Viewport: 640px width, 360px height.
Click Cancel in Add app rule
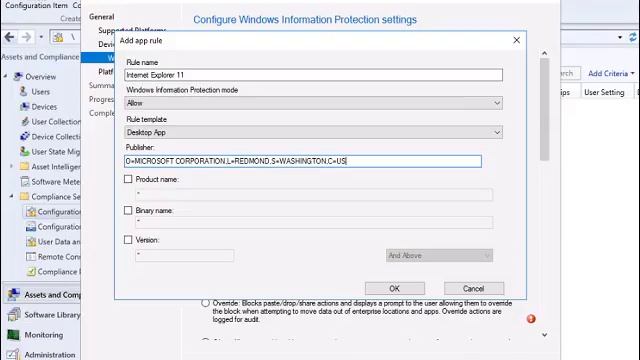click(474, 289)
